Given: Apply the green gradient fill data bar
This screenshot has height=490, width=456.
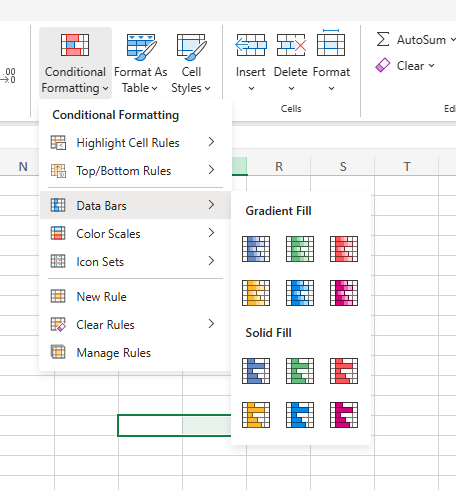Looking at the screenshot, I should [x=300, y=249].
